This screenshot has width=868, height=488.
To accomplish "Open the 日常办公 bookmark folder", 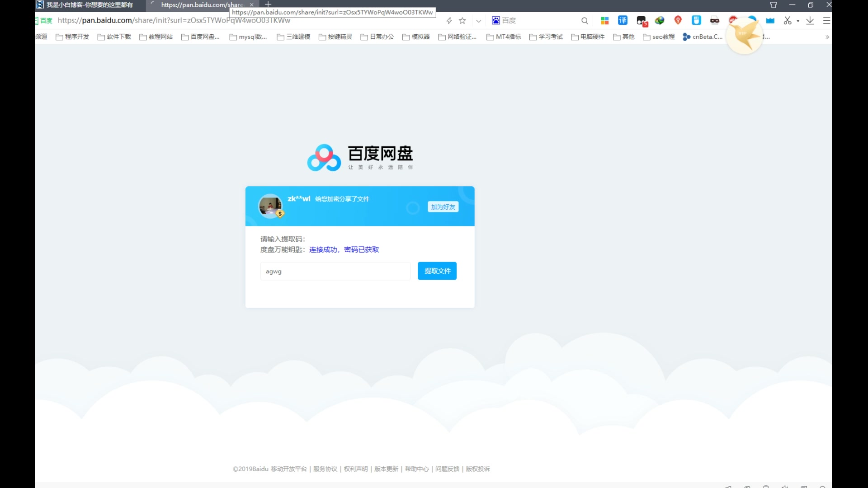I will click(377, 37).
